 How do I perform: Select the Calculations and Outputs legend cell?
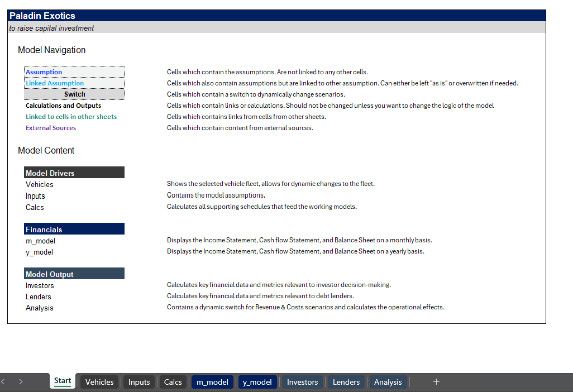pyautogui.click(x=63, y=106)
